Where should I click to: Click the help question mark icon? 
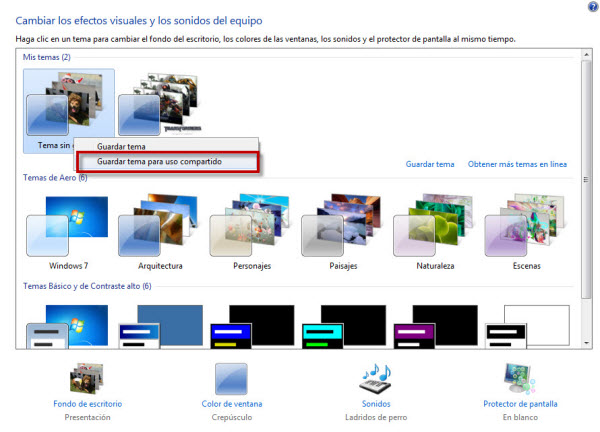(x=593, y=7)
